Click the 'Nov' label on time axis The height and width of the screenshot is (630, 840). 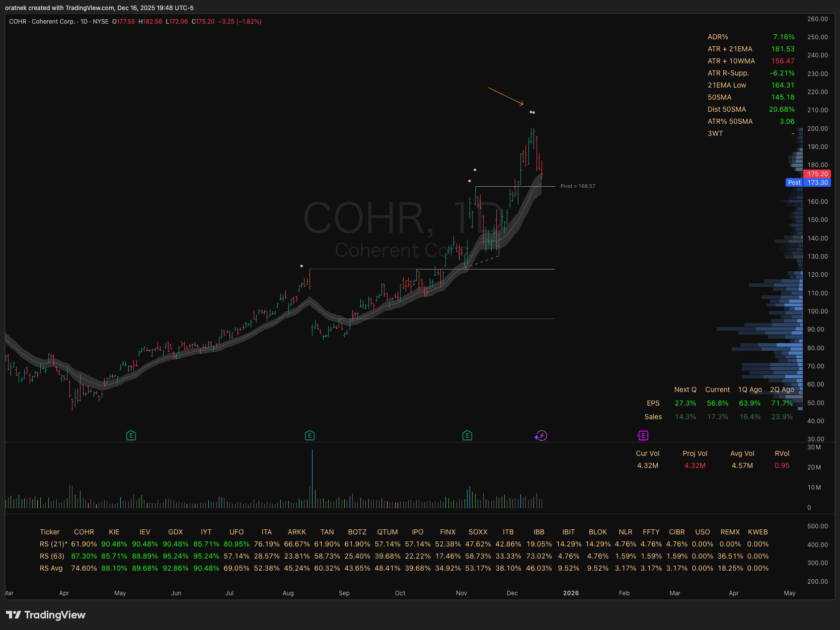(462, 593)
